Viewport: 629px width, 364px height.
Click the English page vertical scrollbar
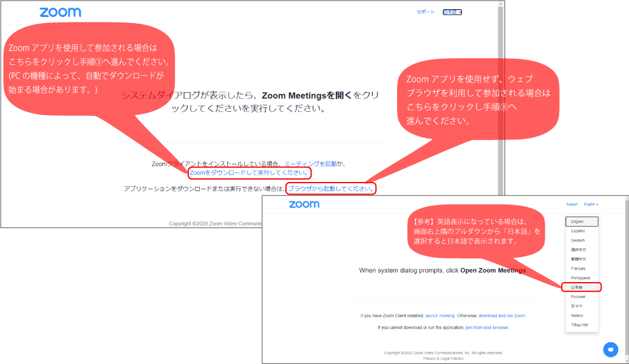tap(627, 280)
